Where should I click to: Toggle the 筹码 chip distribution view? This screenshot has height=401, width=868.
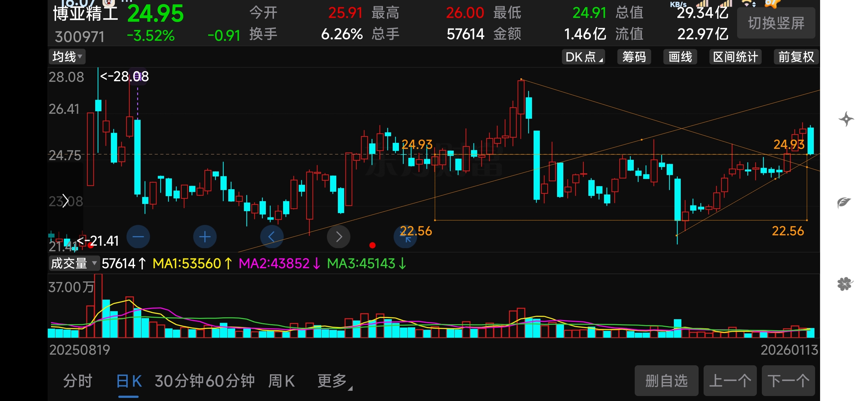(x=634, y=57)
